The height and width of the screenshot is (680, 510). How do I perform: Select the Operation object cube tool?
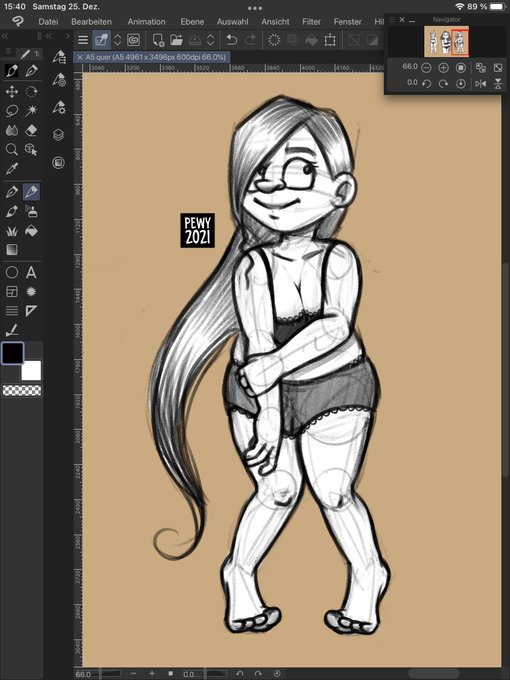(x=31, y=149)
